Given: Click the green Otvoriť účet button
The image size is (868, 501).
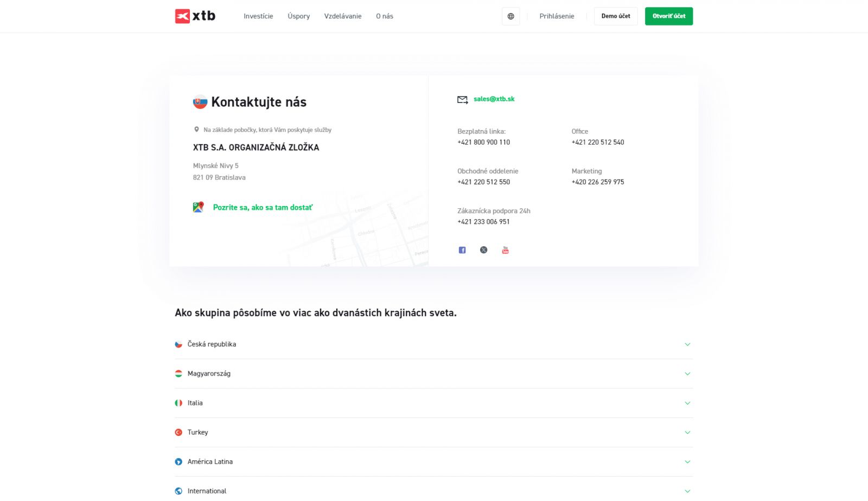Looking at the screenshot, I should click(668, 16).
